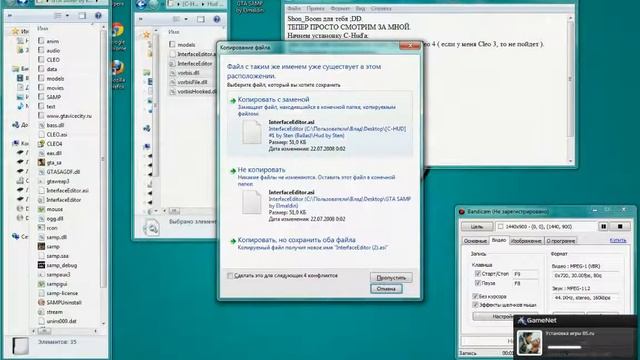Toggle preview pane in middle Explorer toolbar

[x=201, y=19]
